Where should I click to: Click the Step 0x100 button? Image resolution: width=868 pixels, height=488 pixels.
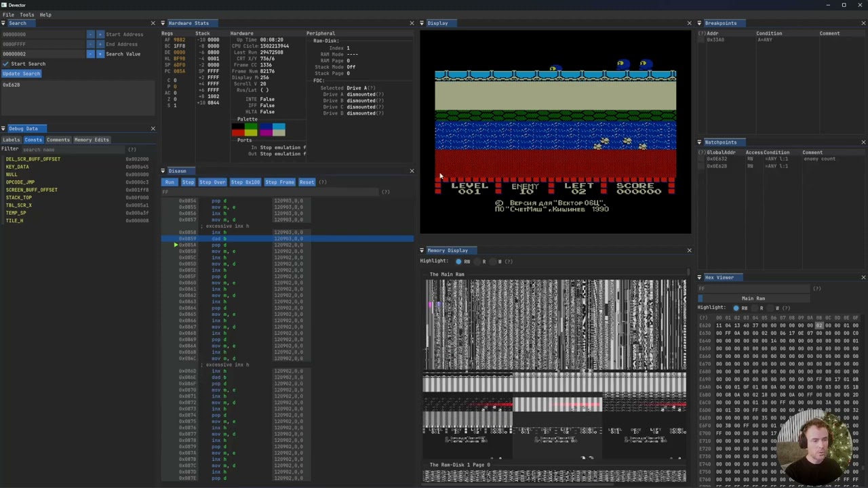pos(245,182)
